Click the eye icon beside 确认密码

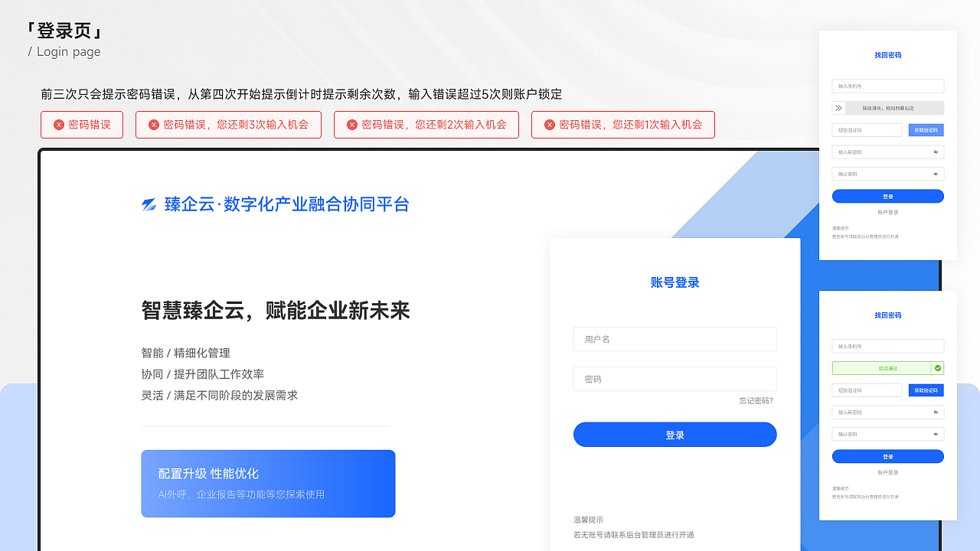point(936,174)
